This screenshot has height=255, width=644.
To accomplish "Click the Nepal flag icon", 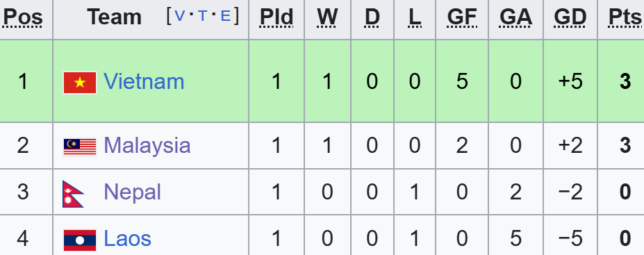I will 73,194.
